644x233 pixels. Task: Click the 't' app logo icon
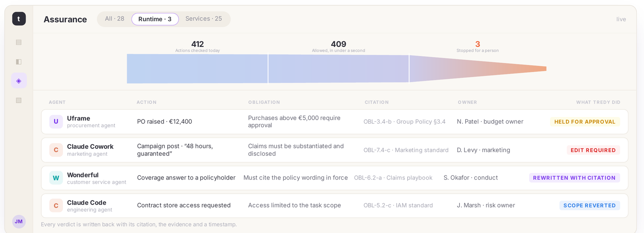19,19
